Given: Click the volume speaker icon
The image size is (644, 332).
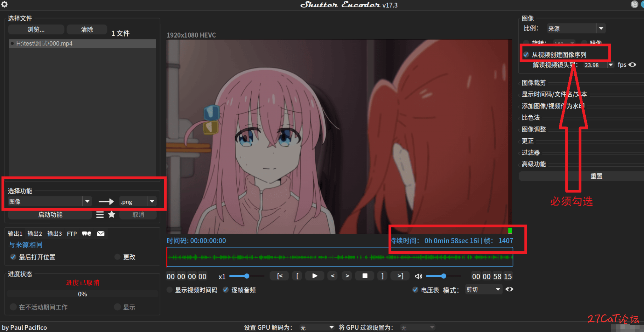Looking at the screenshot, I should tap(418, 276).
